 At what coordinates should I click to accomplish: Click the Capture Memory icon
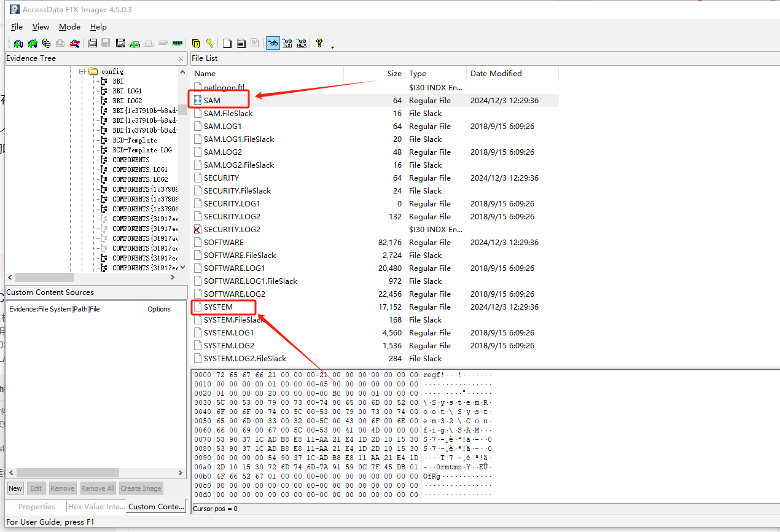click(x=177, y=43)
